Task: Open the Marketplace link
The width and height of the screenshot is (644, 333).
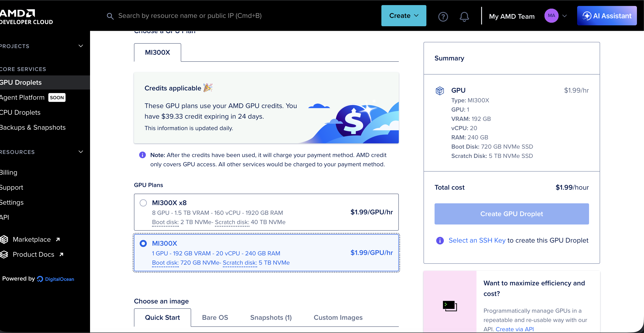Action: tap(32, 239)
